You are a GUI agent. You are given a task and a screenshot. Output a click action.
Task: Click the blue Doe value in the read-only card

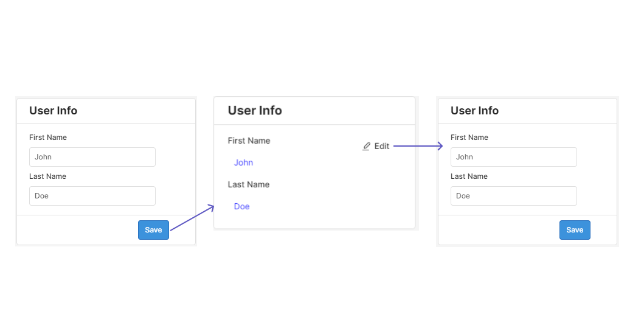(x=242, y=206)
